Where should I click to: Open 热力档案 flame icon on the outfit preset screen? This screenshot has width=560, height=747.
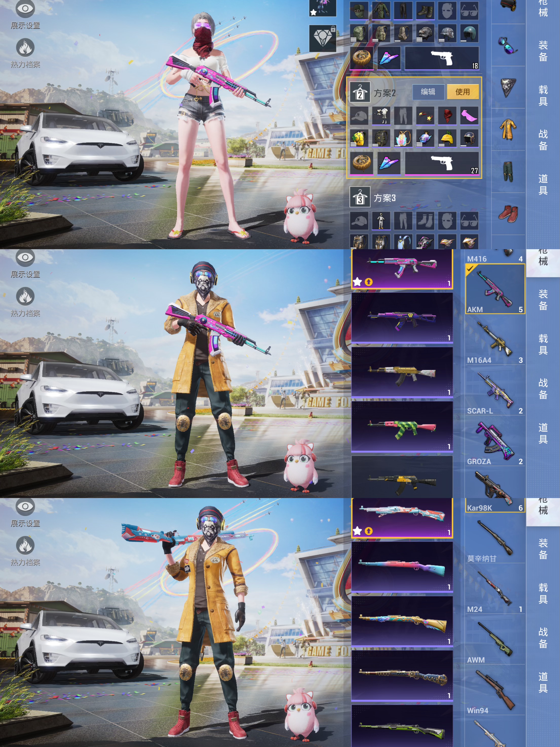[x=25, y=47]
